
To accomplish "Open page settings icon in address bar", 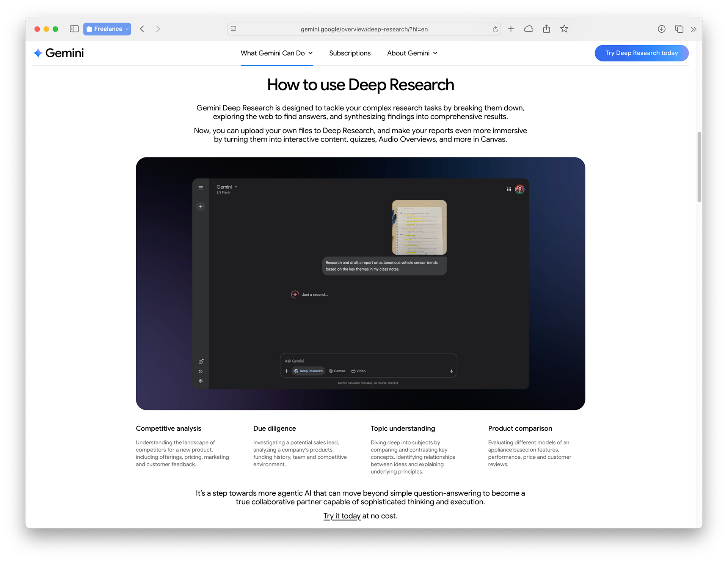I will tap(234, 29).
